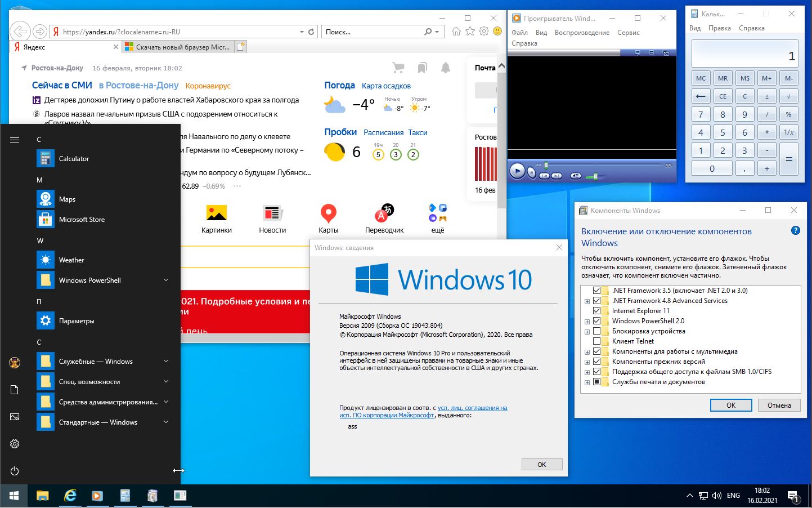Open Yandex Переводчик service
The image size is (812, 508).
click(x=384, y=219)
